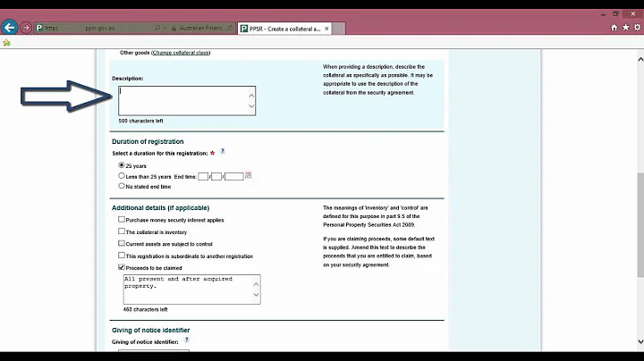Click the End time day field

click(x=203, y=176)
